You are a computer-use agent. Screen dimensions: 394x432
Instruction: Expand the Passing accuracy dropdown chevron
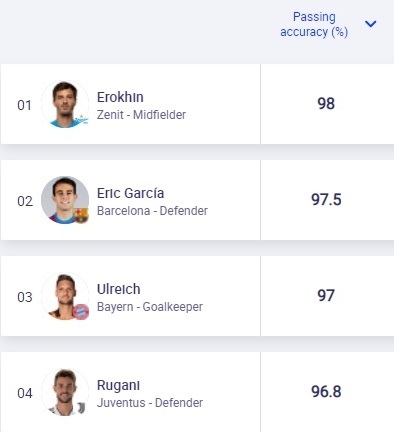click(370, 24)
